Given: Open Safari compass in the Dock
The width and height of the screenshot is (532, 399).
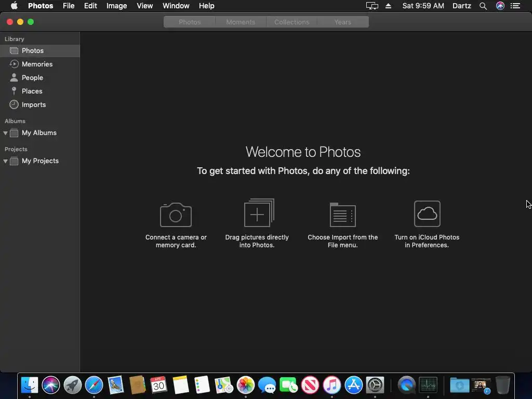Looking at the screenshot, I should click(x=94, y=385).
